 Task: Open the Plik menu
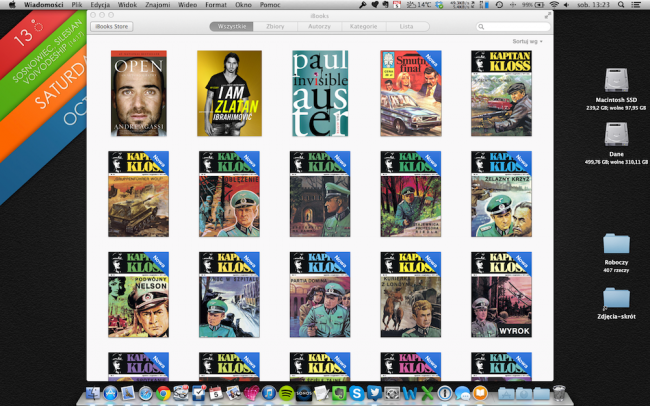[x=77, y=5]
